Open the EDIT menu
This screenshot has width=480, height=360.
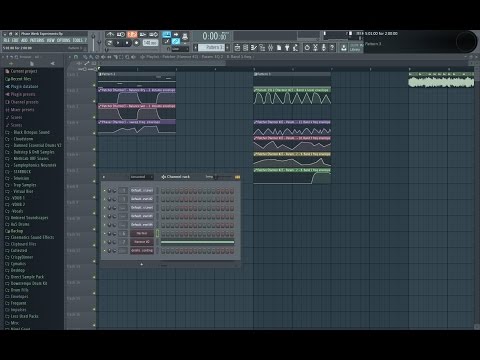tap(15, 40)
